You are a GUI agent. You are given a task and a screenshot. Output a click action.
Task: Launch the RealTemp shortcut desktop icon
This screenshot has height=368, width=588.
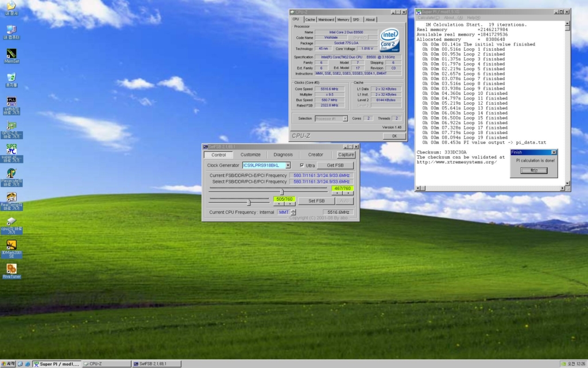pos(11,201)
